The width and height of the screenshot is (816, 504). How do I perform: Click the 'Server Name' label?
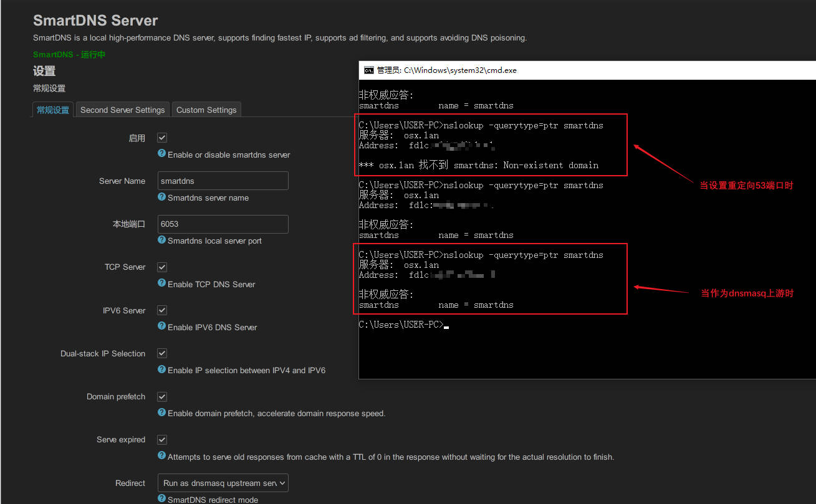tap(122, 181)
